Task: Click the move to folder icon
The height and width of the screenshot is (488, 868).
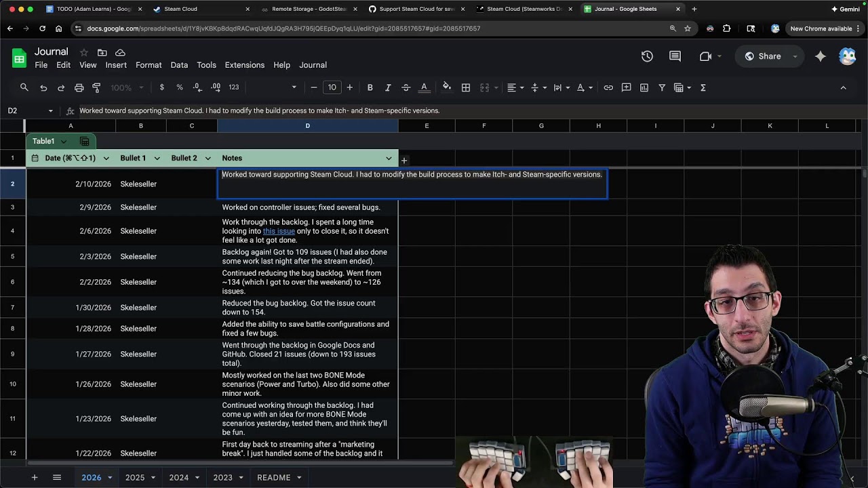Action: (102, 52)
